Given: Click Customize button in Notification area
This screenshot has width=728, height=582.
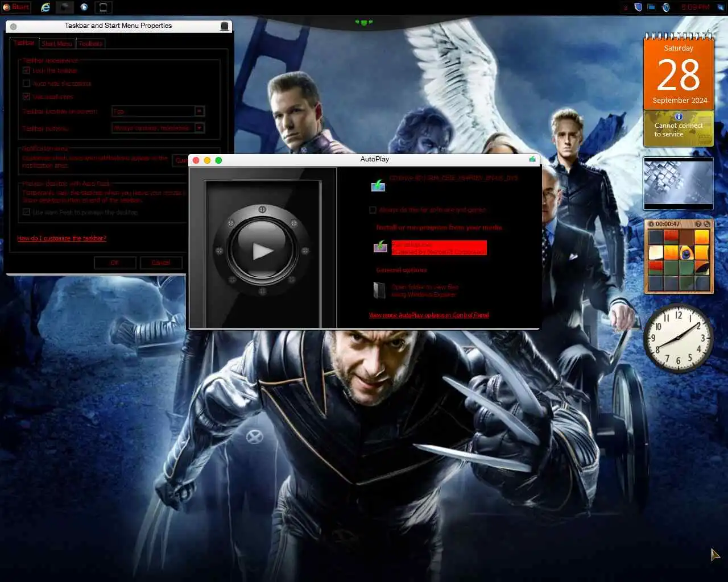Looking at the screenshot, I should click(180, 160).
